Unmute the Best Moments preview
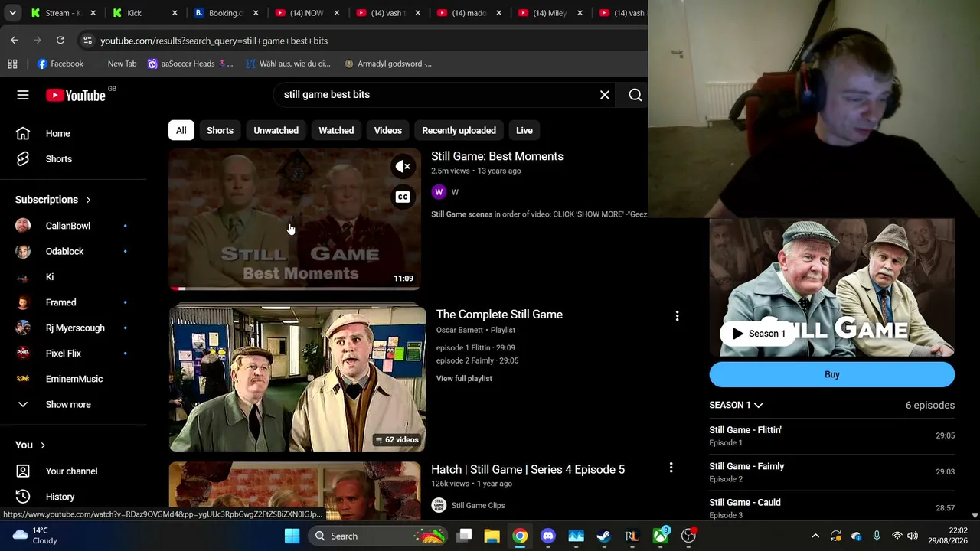This screenshot has height=551, width=980. tap(403, 166)
